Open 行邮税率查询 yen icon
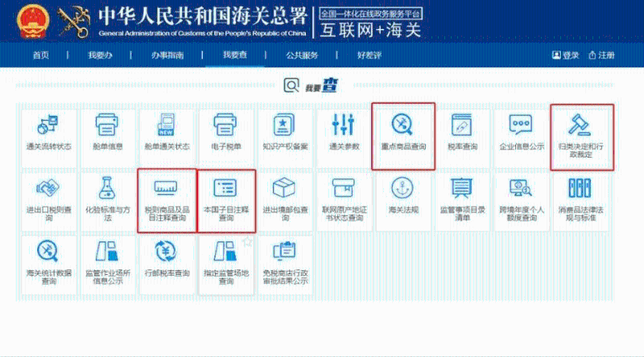Screen dimensions: 644x357 166,251
